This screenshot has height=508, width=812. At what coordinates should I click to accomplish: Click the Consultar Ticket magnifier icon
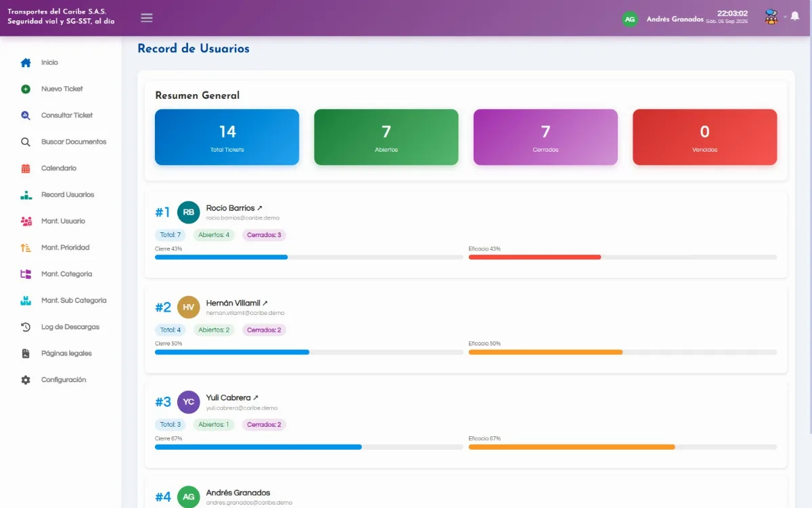coord(26,115)
